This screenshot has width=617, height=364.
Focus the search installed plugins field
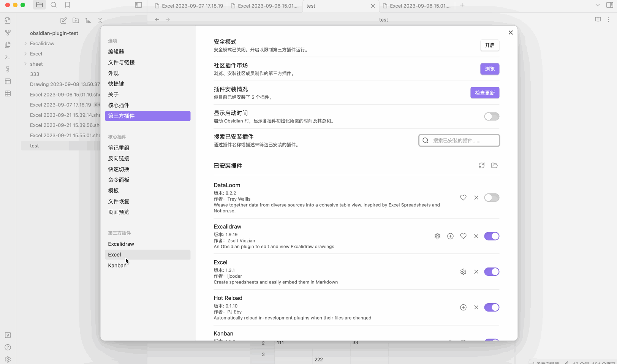pos(459,141)
